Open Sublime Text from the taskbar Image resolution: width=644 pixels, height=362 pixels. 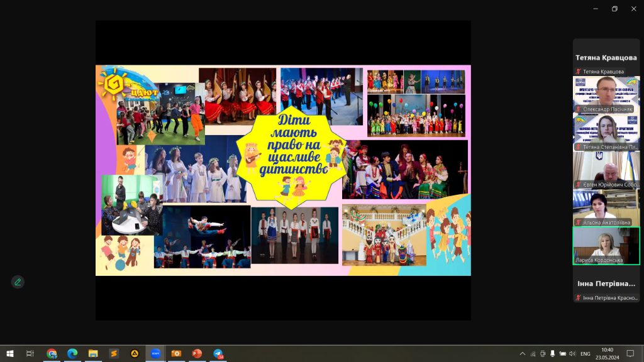114,354
